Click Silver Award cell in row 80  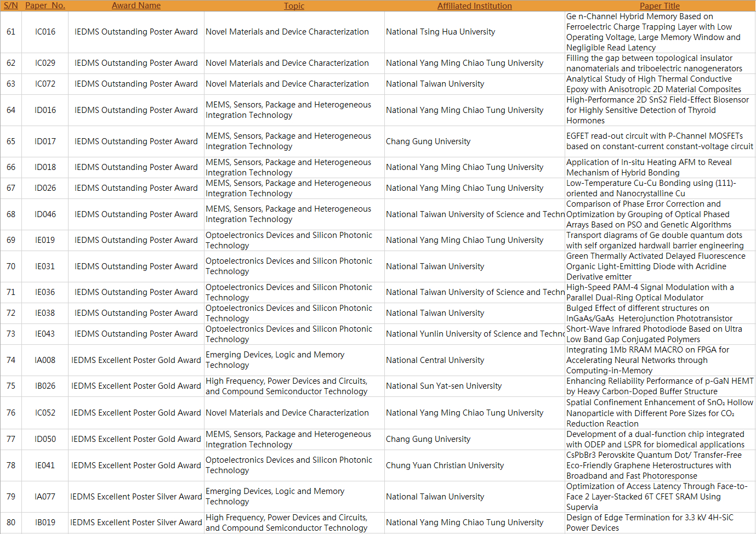click(x=136, y=522)
